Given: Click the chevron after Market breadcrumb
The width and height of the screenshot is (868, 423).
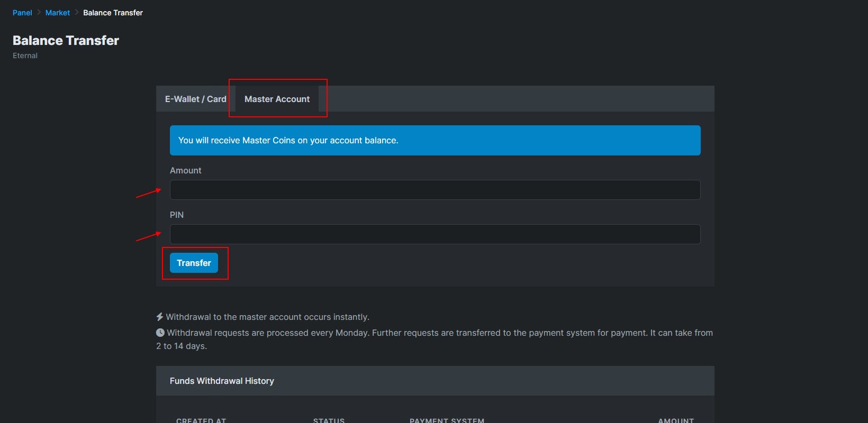Looking at the screenshot, I should (x=77, y=12).
